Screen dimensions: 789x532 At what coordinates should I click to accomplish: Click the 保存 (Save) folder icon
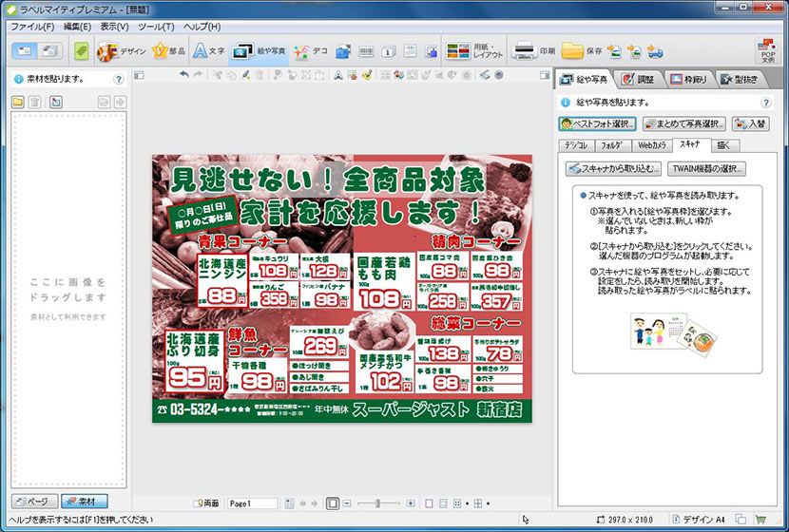pos(580,50)
